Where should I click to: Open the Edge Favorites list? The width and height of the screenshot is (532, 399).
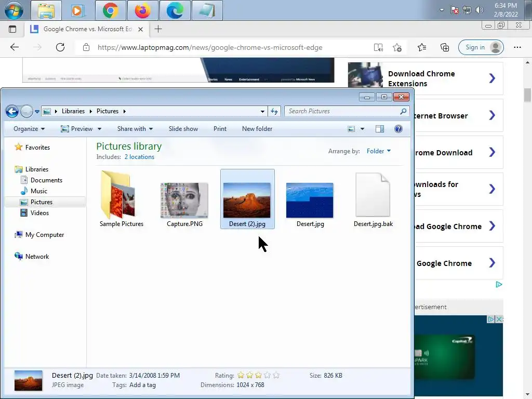pos(422,47)
